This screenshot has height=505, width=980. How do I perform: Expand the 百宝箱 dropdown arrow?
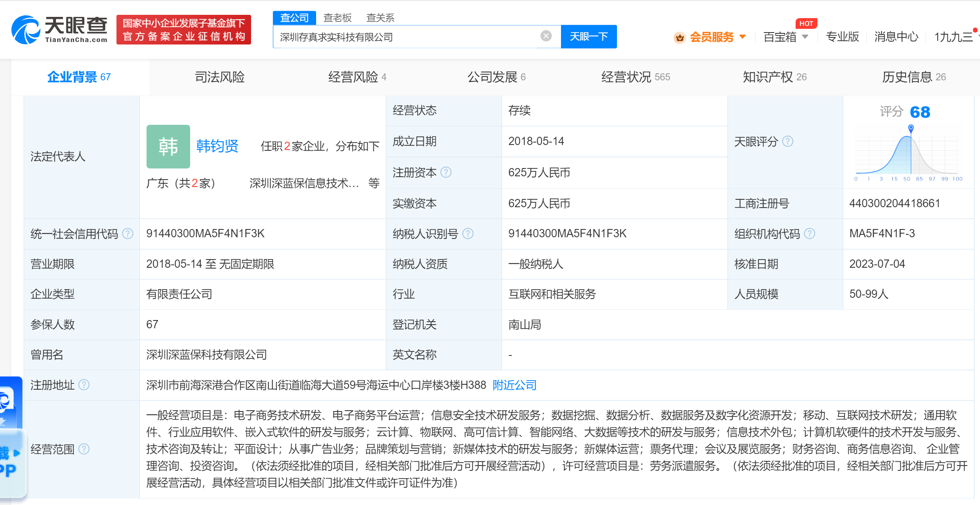click(805, 37)
